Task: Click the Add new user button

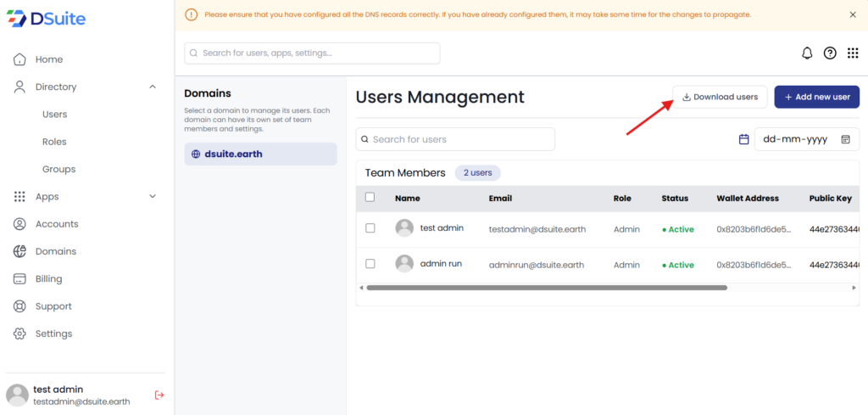Action: pos(816,97)
